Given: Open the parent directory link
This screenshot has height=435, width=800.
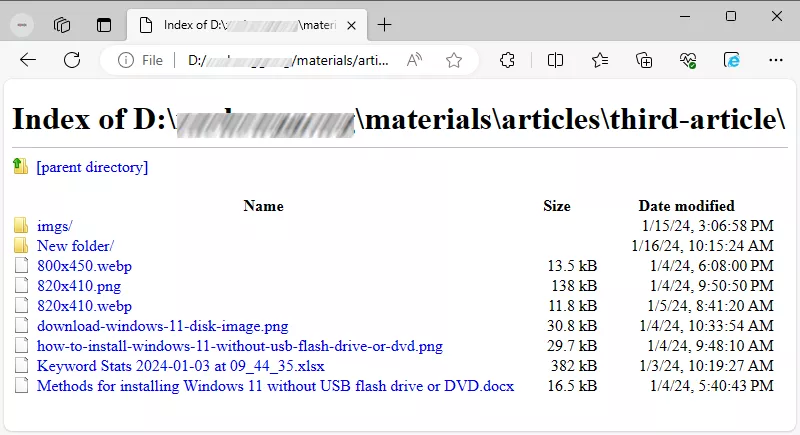Looking at the screenshot, I should 92,167.
